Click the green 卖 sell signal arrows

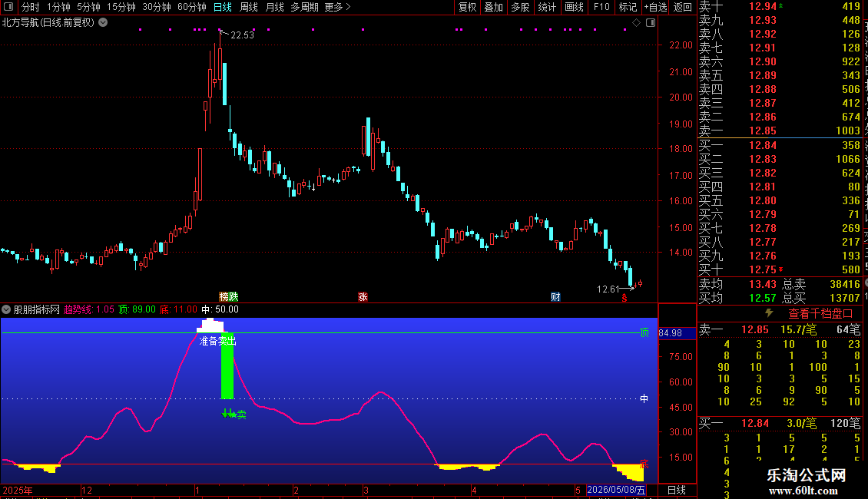tap(234, 414)
